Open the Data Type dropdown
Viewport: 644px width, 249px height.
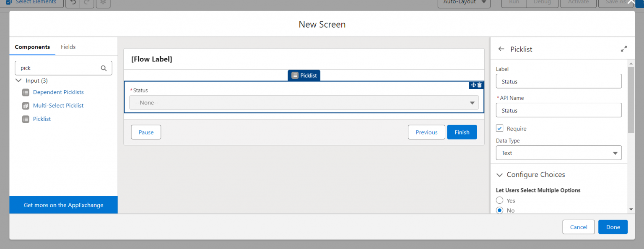615,153
